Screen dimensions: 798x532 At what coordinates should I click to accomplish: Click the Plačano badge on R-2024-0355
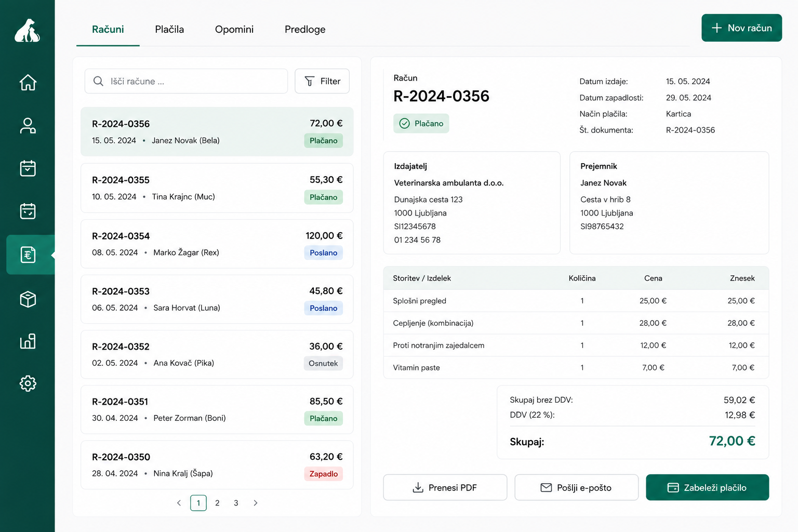tap(323, 197)
